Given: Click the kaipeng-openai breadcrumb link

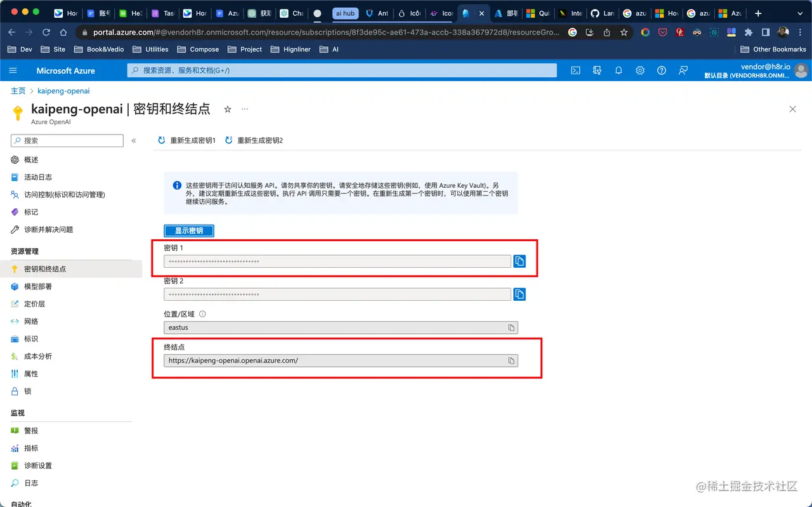Looking at the screenshot, I should click(x=63, y=91).
